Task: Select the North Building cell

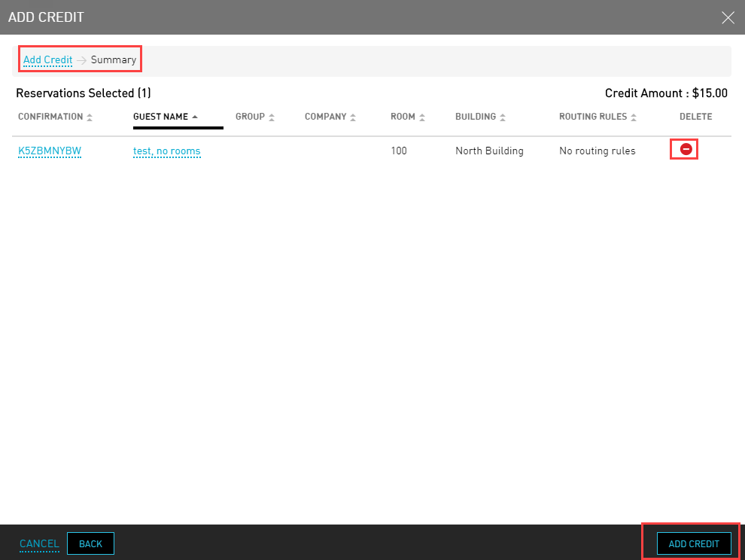Action: click(489, 151)
